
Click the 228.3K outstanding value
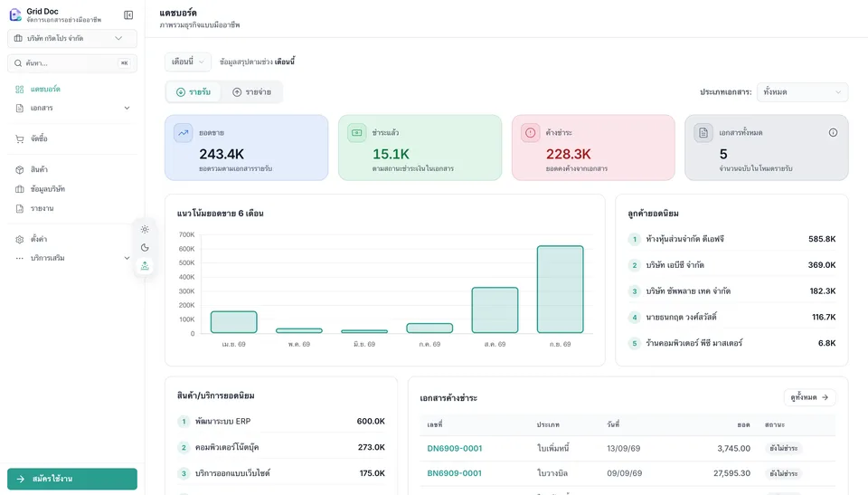[x=569, y=154]
